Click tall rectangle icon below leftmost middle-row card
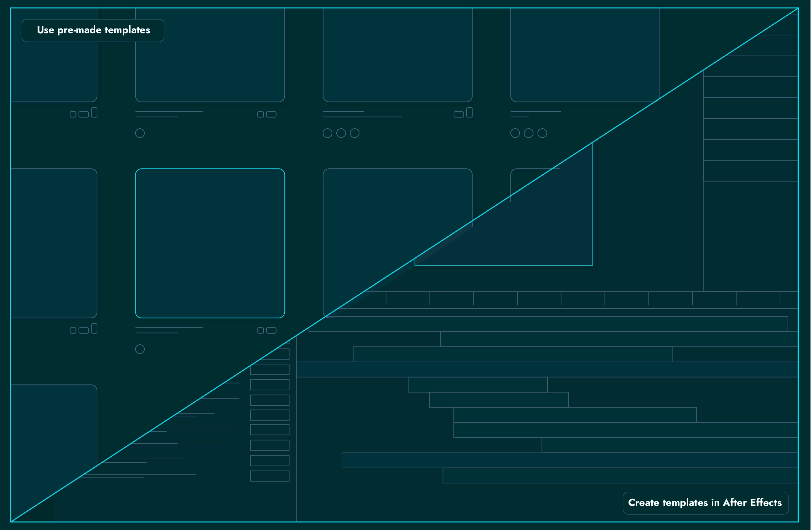Viewport: 812px width, 530px height. click(x=94, y=328)
